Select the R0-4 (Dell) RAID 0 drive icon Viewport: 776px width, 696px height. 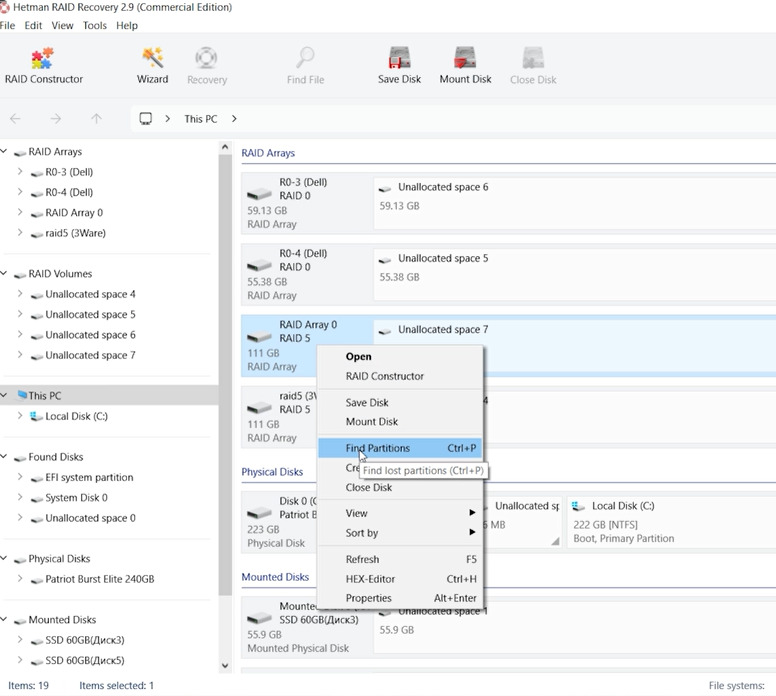pyautogui.click(x=259, y=265)
